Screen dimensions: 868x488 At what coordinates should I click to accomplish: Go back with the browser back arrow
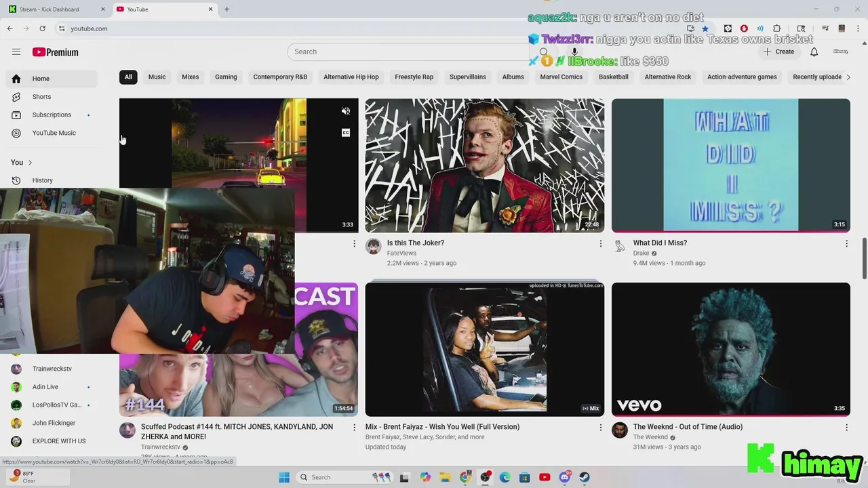click(10, 28)
